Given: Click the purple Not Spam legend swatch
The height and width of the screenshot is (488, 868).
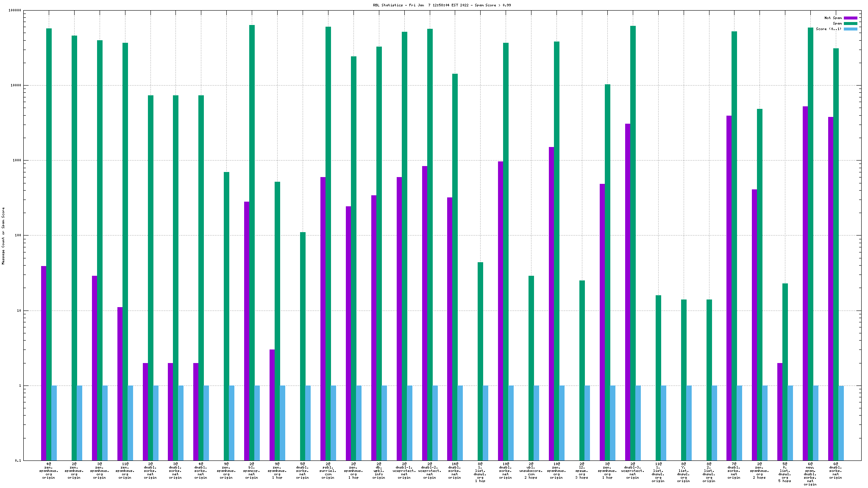Looking at the screenshot, I should point(850,18).
